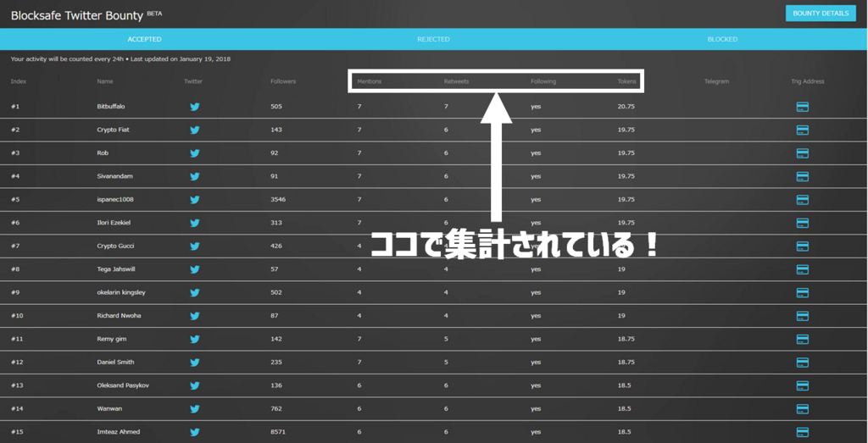Click Crypto Gucci's Twitter icon

pos(195,246)
